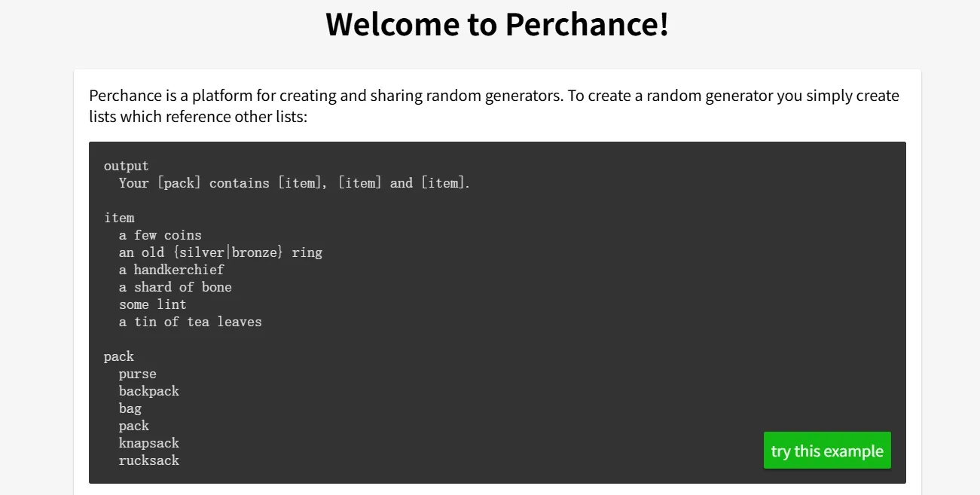
Task: Select the line "Your [pack] contains [item]..."
Action: pos(295,183)
